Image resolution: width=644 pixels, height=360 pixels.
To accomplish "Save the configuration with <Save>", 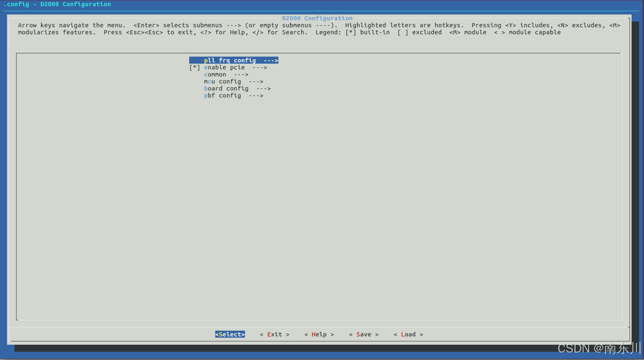I will point(363,334).
